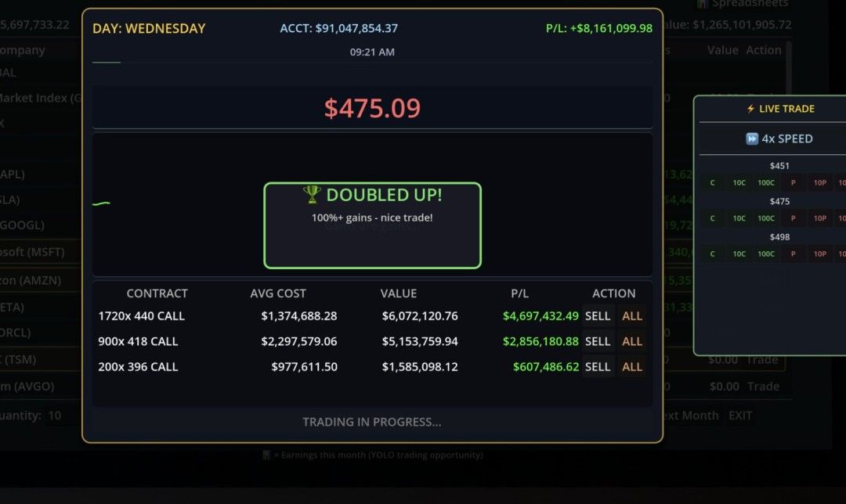Buy 10C calls at the $498 strike
846x504 pixels.
point(739,254)
